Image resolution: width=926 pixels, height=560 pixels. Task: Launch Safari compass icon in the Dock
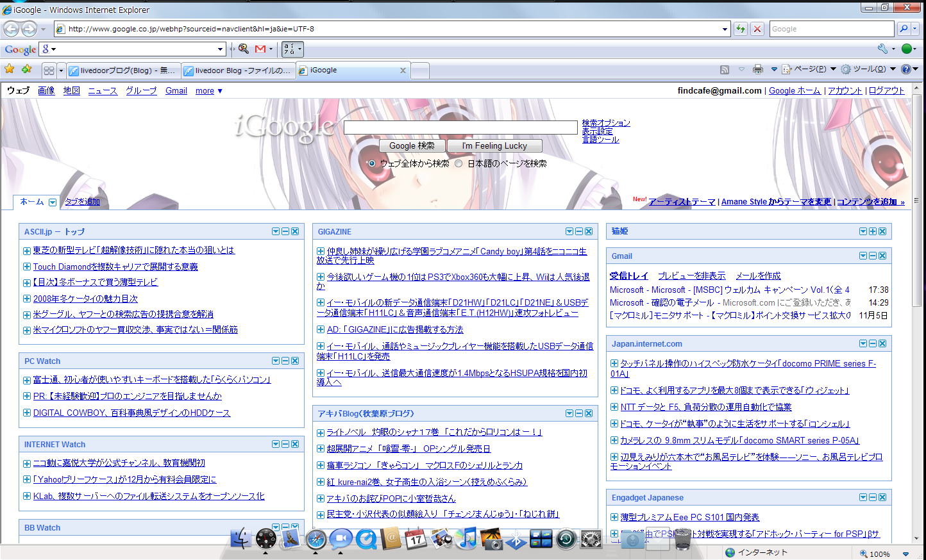coord(316,539)
